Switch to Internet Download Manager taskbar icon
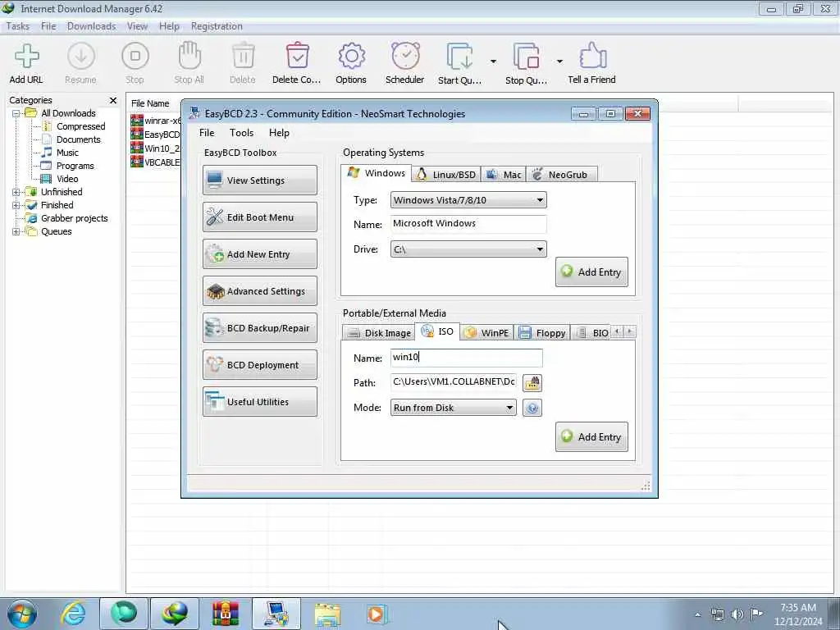The height and width of the screenshot is (630, 840). click(x=175, y=614)
